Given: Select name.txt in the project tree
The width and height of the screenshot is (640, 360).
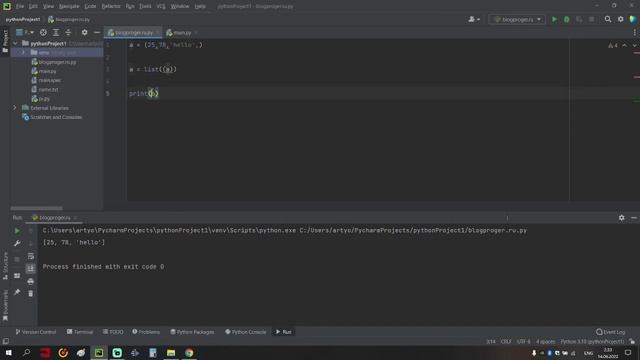Looking at the screenshot, I should [x=48, y=89].
